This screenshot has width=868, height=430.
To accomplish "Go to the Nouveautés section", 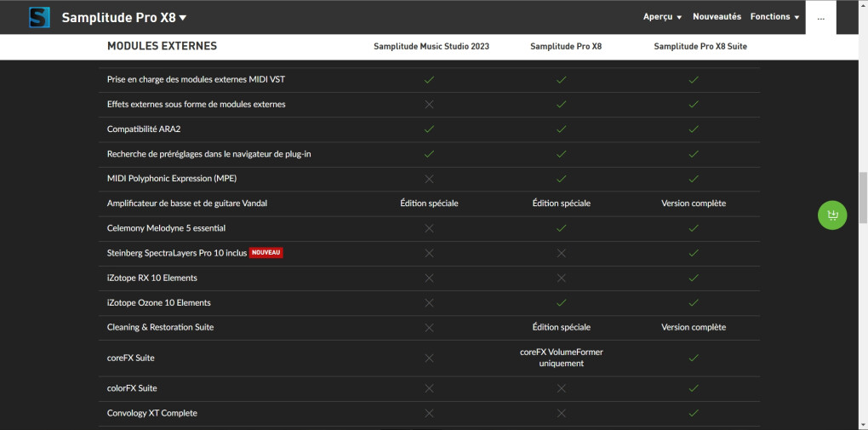I will [717, 17].
